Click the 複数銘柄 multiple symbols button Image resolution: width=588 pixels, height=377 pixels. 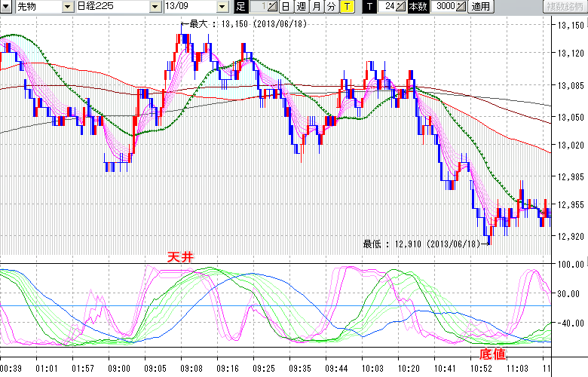click(564, 7)
